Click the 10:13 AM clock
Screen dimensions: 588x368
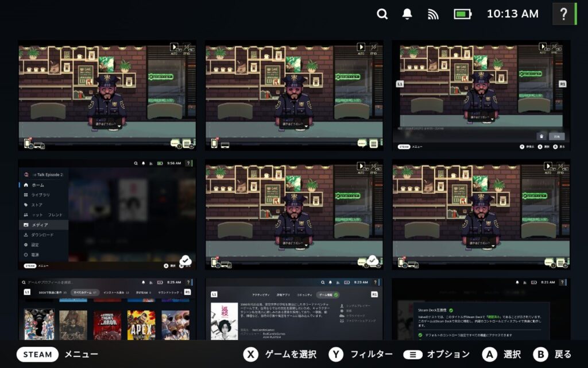click(512, 14)
